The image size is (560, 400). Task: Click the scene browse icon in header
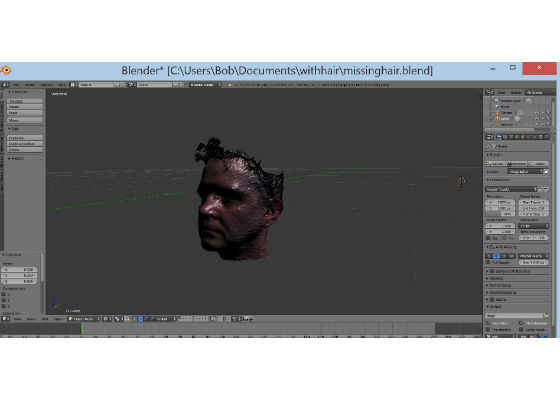point(131,85)
